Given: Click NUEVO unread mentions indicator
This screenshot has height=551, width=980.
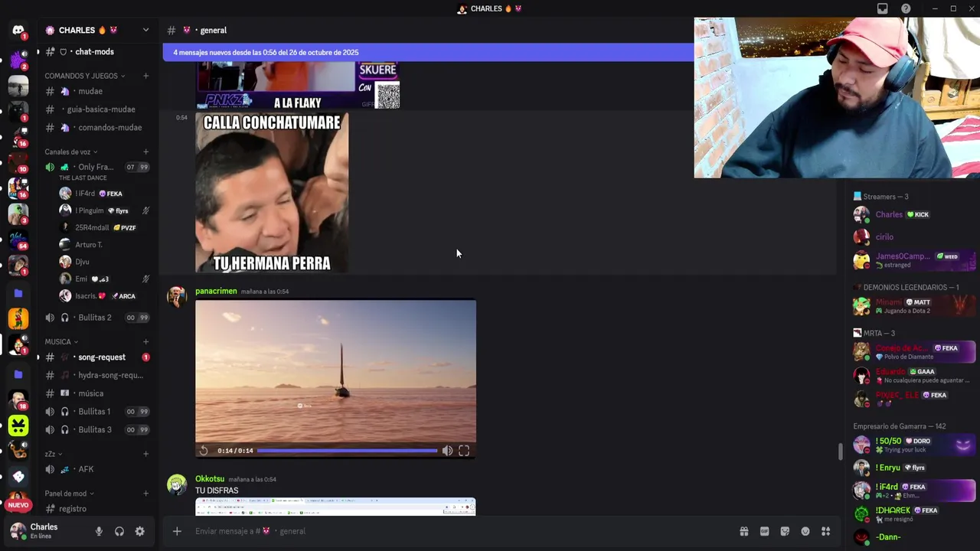Looking at the screenshot, I should pyautogui.click(x=18, y=505).
